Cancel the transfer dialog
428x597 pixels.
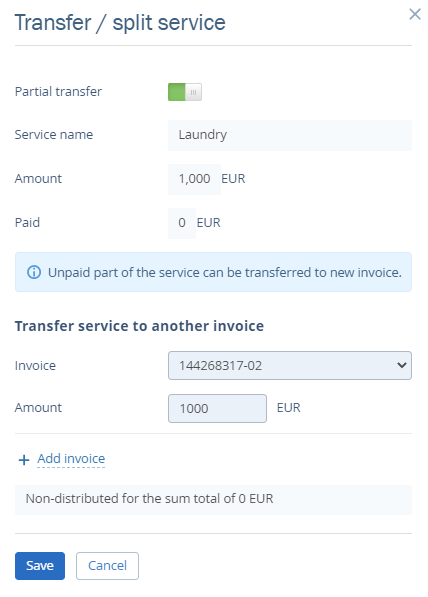coord(107,566)
